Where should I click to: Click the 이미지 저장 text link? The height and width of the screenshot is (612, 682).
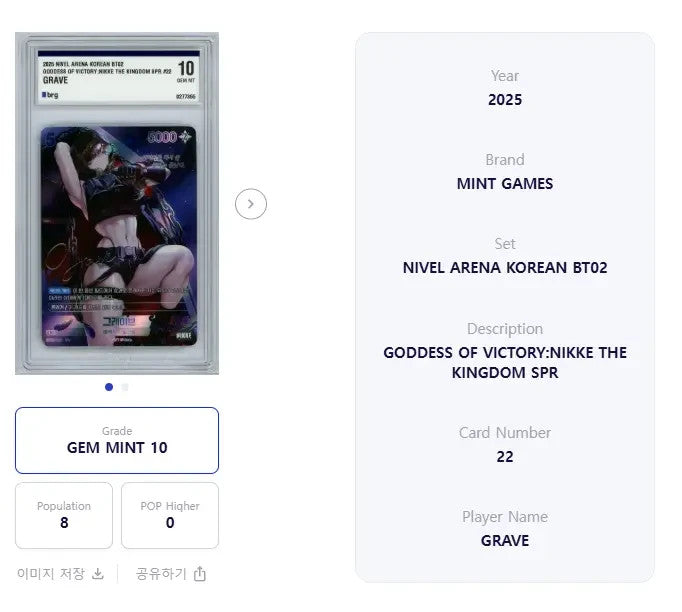(x=51, y=574)
